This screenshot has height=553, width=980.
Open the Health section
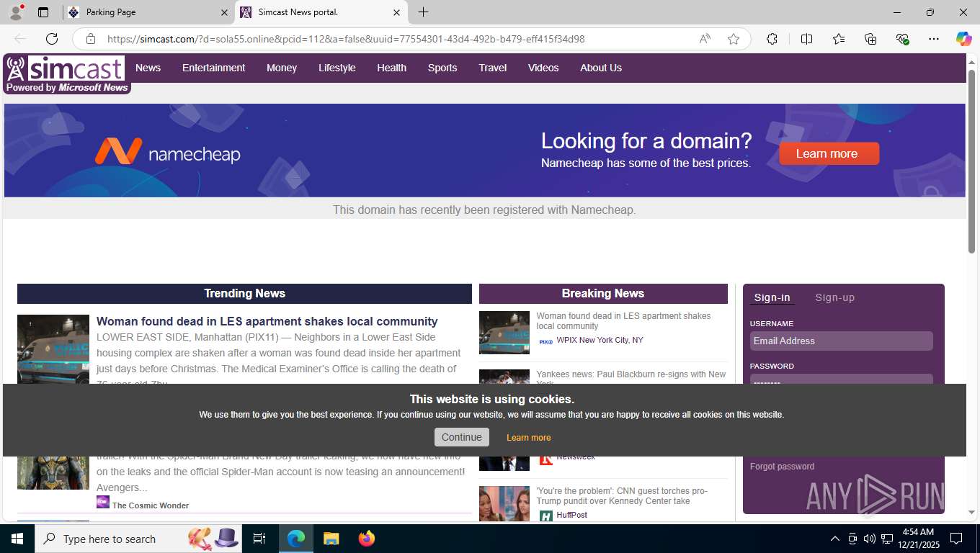click(x=391, y=68)
